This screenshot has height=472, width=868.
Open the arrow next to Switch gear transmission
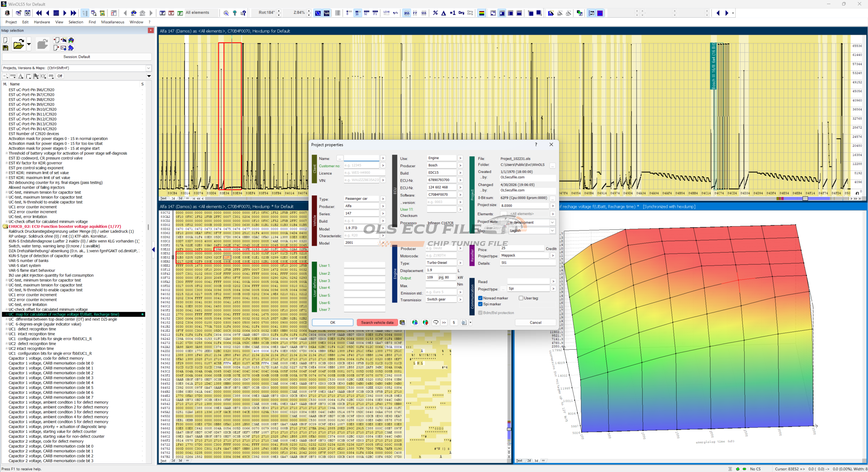[460, 299]
